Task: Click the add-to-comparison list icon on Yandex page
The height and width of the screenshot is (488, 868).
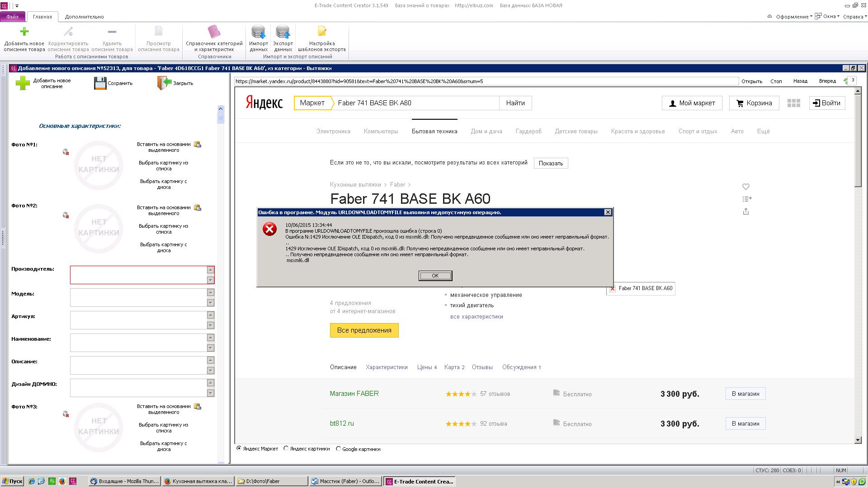Action: 747,199
